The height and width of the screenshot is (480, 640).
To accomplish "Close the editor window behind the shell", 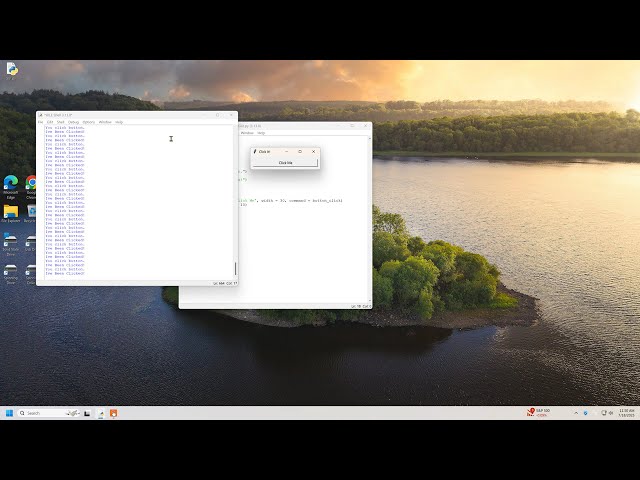I will coord(365,126).
